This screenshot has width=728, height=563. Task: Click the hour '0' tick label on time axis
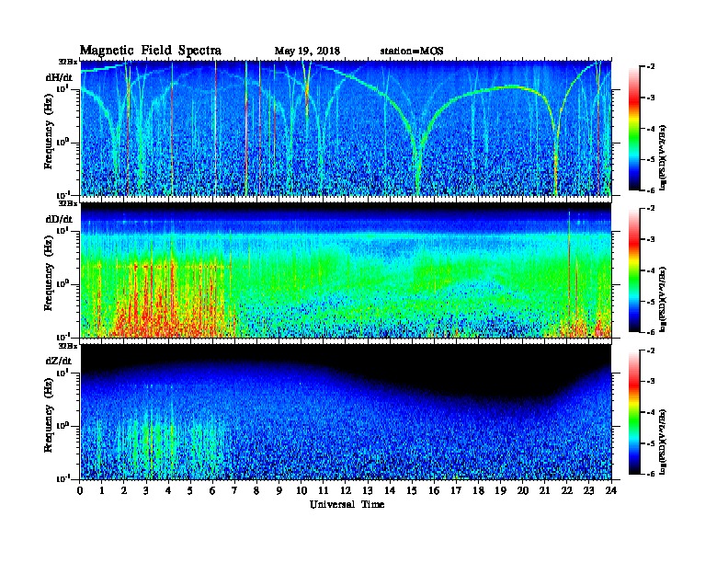click(80, 491)
